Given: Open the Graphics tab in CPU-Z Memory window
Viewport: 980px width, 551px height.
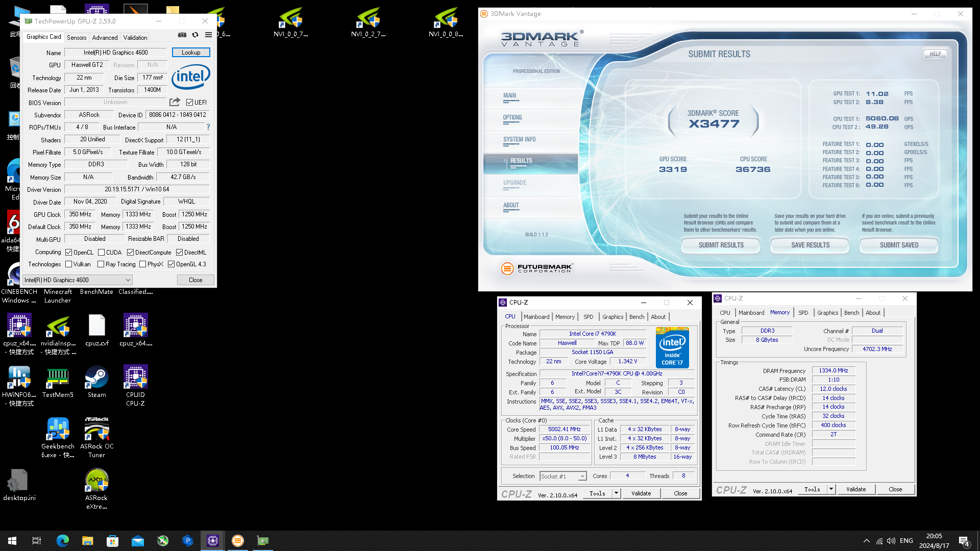Looking at the screenshot, I should (x=827, y=313).
